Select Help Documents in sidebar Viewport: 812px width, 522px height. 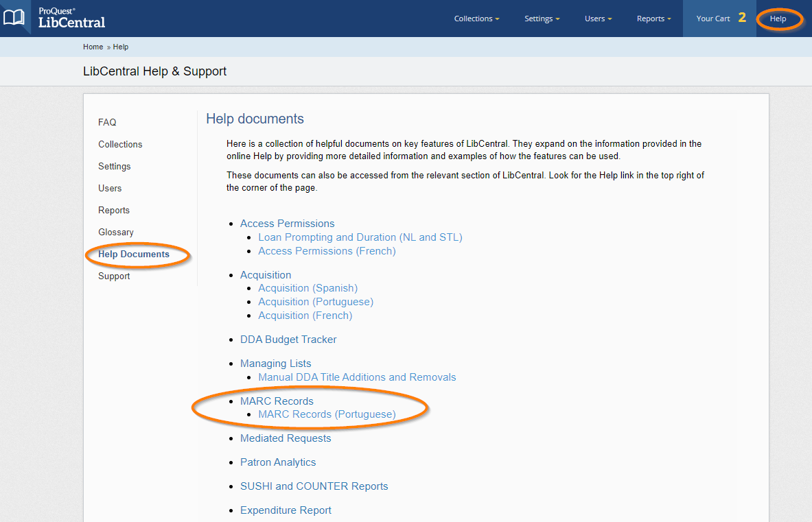[x=134, y=254]
